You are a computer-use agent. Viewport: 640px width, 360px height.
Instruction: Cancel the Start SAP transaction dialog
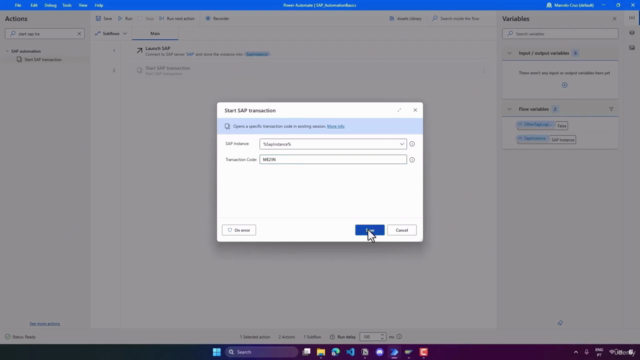[x=402, y=230]
